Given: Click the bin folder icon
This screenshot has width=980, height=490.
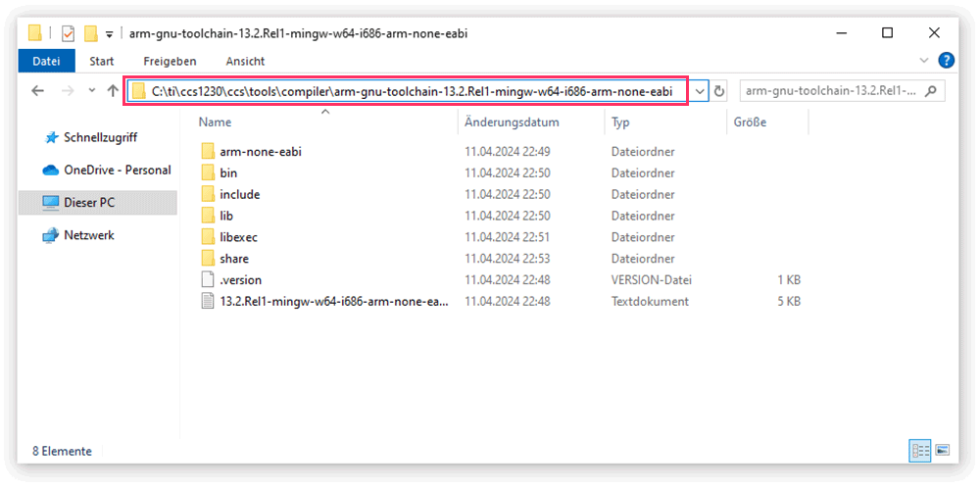Looking at the screenshot, I should (x=208, y=172).
